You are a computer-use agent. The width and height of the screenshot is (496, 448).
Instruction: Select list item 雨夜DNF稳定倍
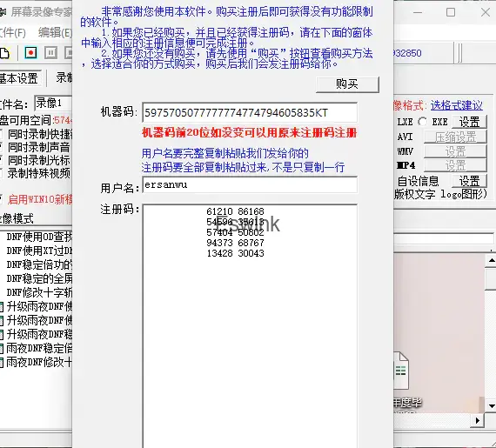39,348
